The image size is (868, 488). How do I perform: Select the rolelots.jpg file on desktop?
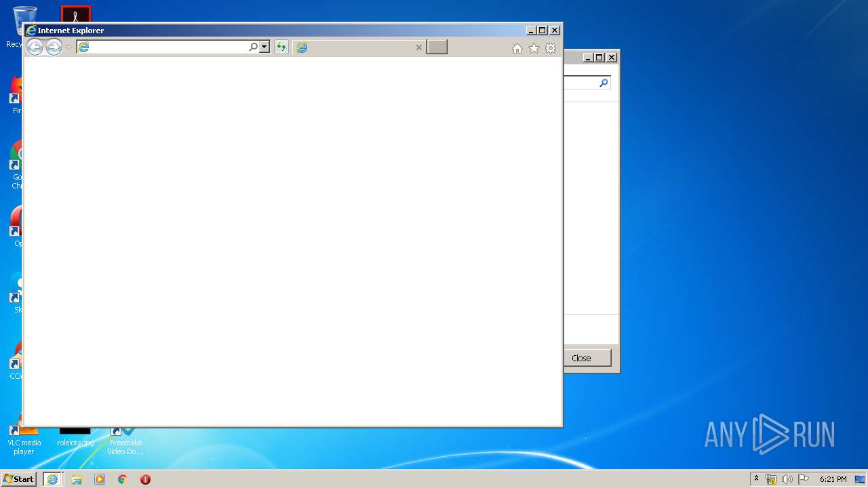click(75, 436)
